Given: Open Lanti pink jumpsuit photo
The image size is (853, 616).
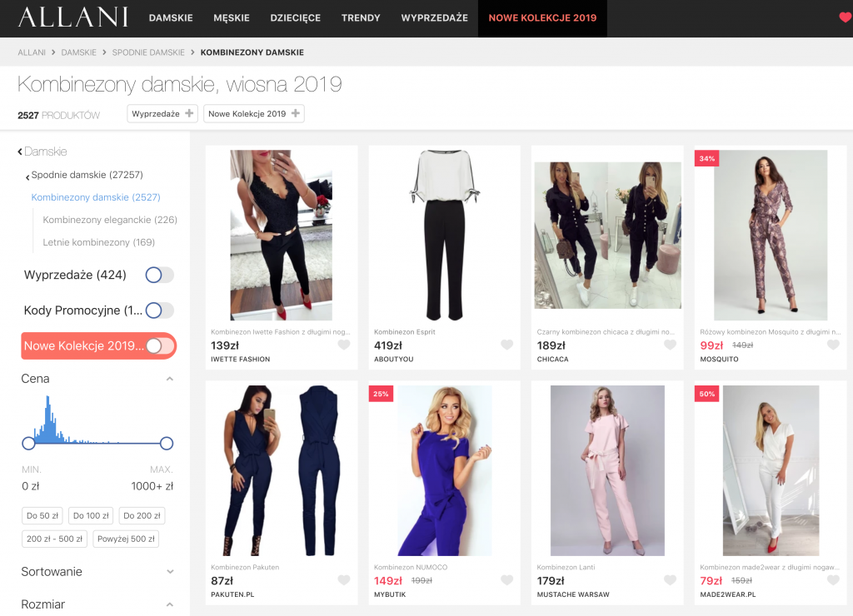Looking at the screenshot, I should 607,470.
